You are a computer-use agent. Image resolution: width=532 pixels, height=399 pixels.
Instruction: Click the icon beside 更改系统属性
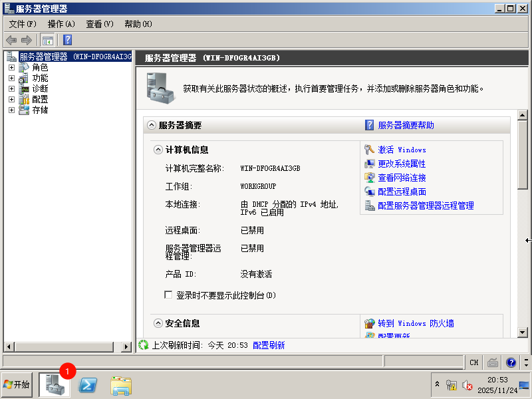[369, 164]
